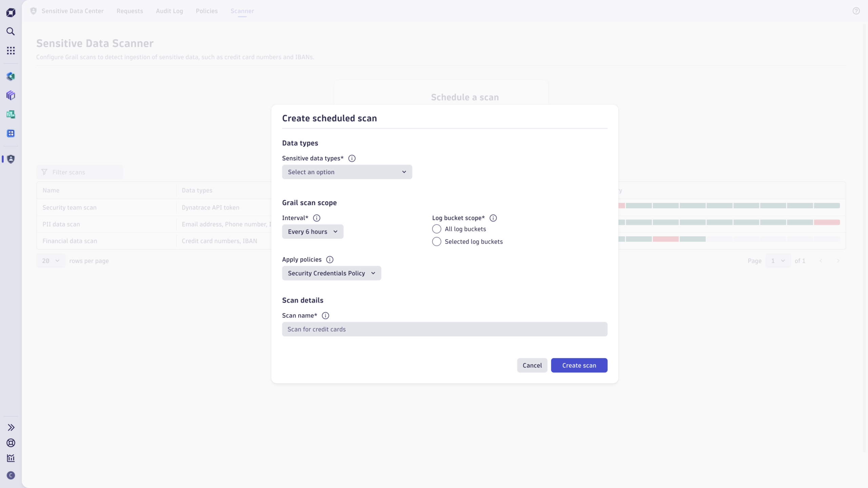Click the help question mark icon top right
The height and width of the screenshot is (488, 868).
pos(856,11)
